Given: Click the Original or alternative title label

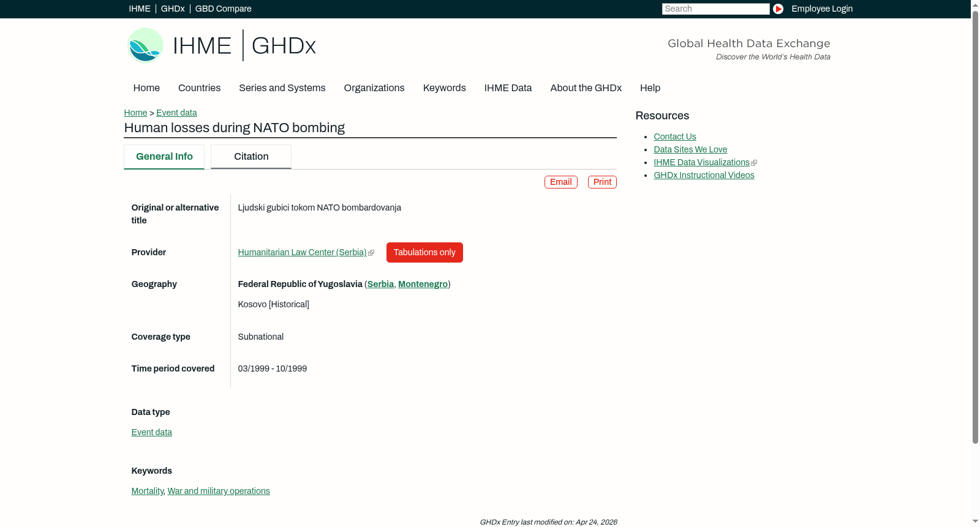Looking at the screenshot, I should coord(175,214).
